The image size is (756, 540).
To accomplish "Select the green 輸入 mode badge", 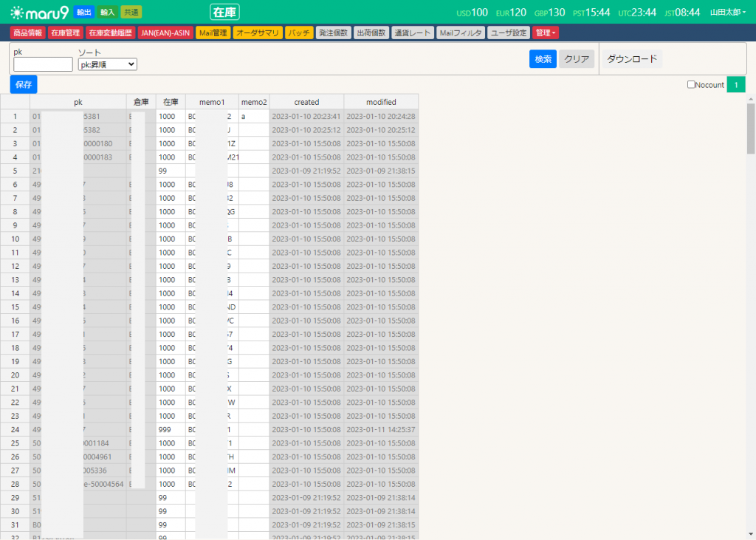I will pyautogui.click(x=108, y=12).
